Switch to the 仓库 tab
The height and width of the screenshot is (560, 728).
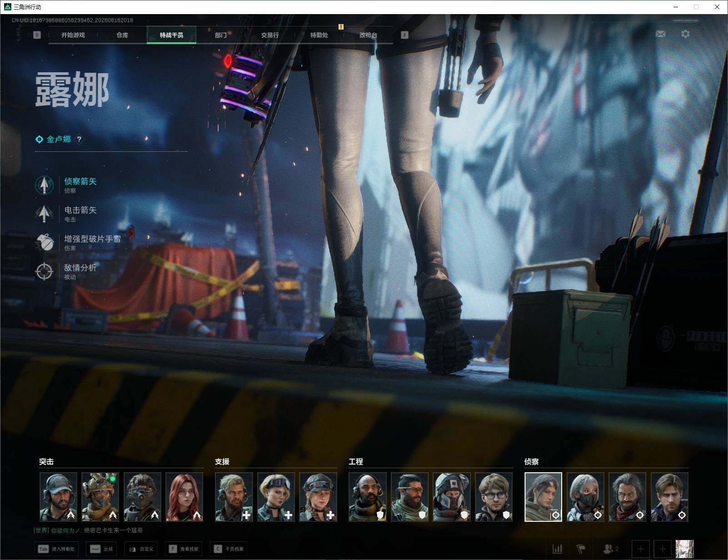(122, 35)
